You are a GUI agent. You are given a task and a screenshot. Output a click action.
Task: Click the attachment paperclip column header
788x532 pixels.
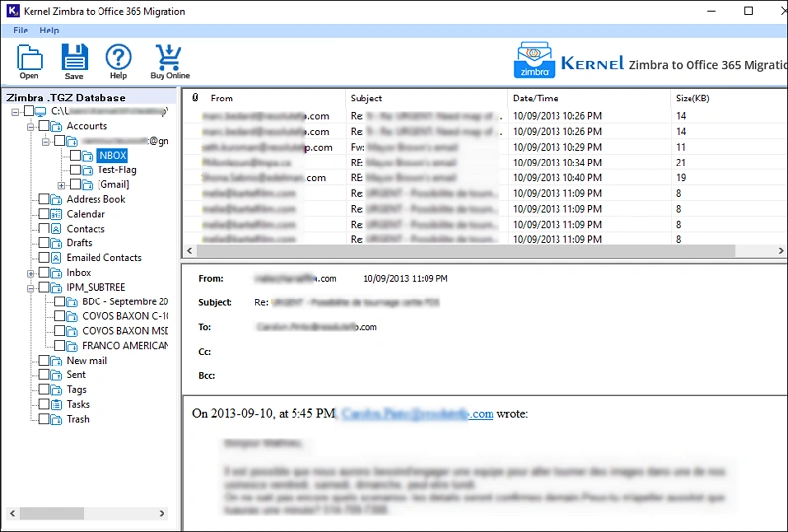[195, 98]
